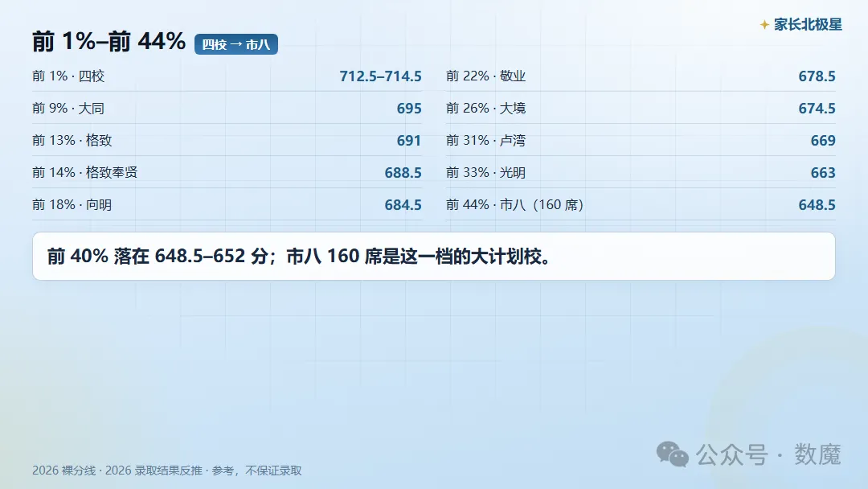Click the row label 前 26% · 大境
The image size is (868, 489).
click(485, 108)
